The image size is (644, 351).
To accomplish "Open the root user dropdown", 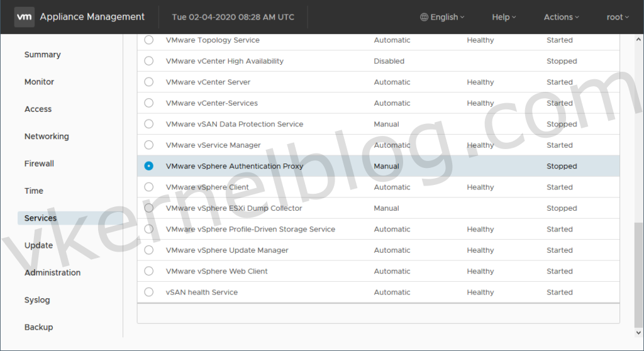I will point(618,17).
